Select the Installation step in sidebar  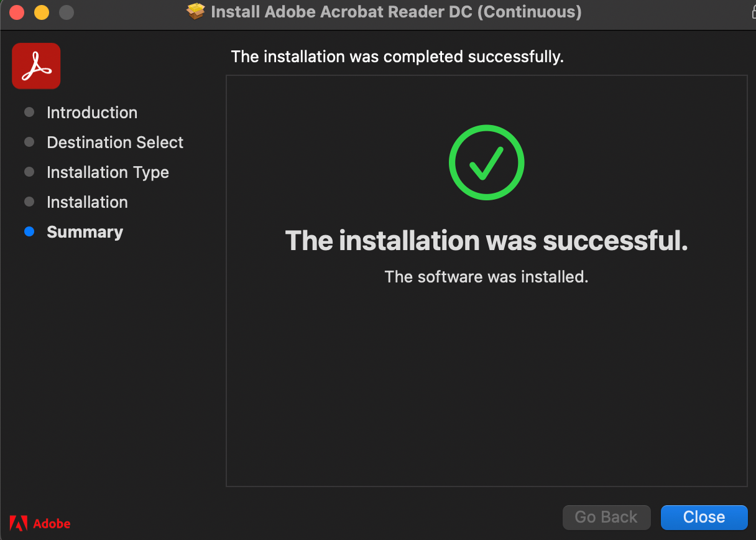click(x=87, y=202)
